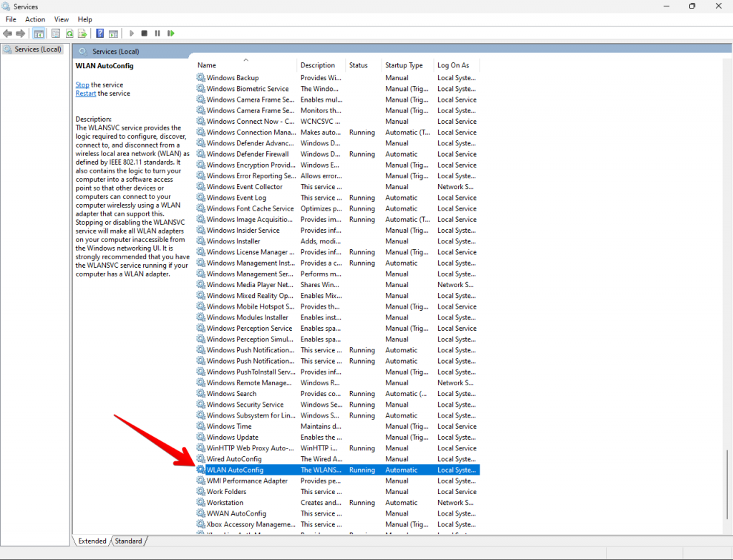Click the gear icon beside Windows Update

(200, 437)
